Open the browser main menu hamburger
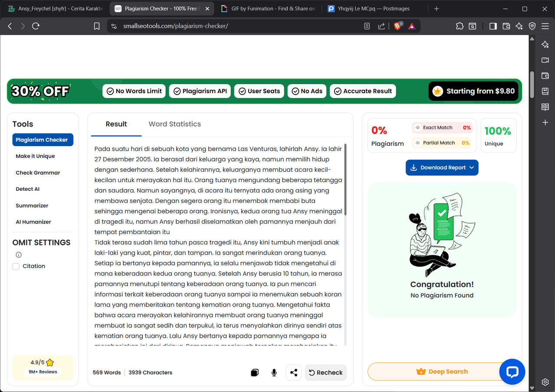This screenshot has width=555, height=392. pyautogui.click(x=545, y=26)
